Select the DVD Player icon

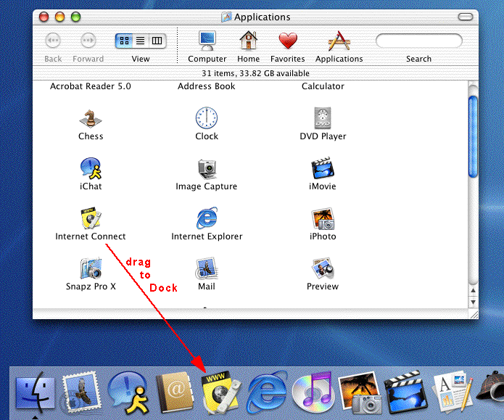pyautogui.click(x=323, y=118)
